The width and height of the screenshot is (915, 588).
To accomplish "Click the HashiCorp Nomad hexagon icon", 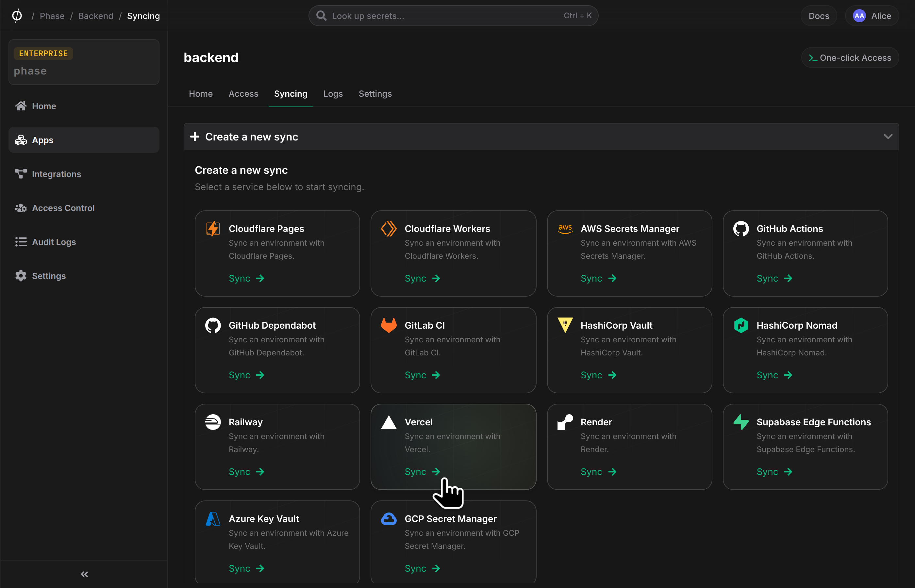I will [x=741, y=325].
